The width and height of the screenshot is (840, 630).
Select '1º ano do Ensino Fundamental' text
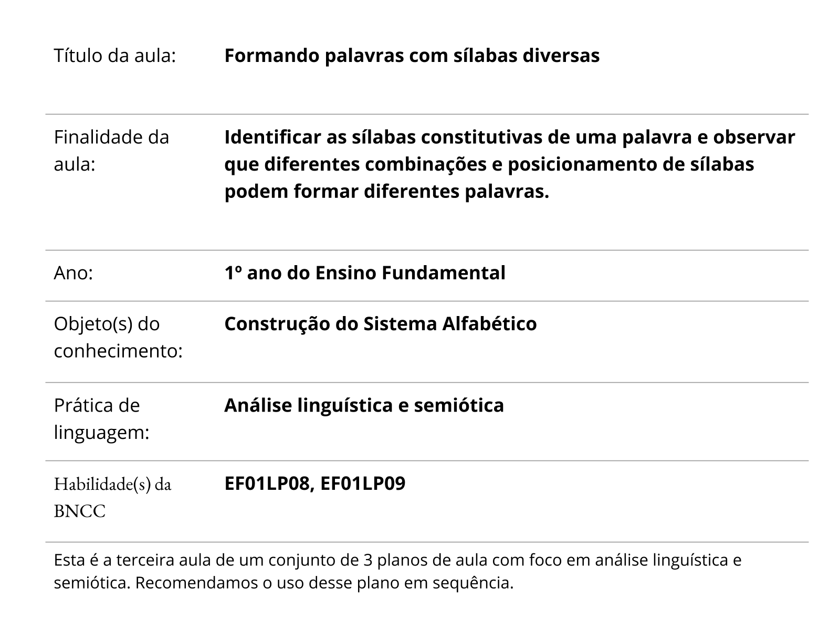click(x=365, y=273)
